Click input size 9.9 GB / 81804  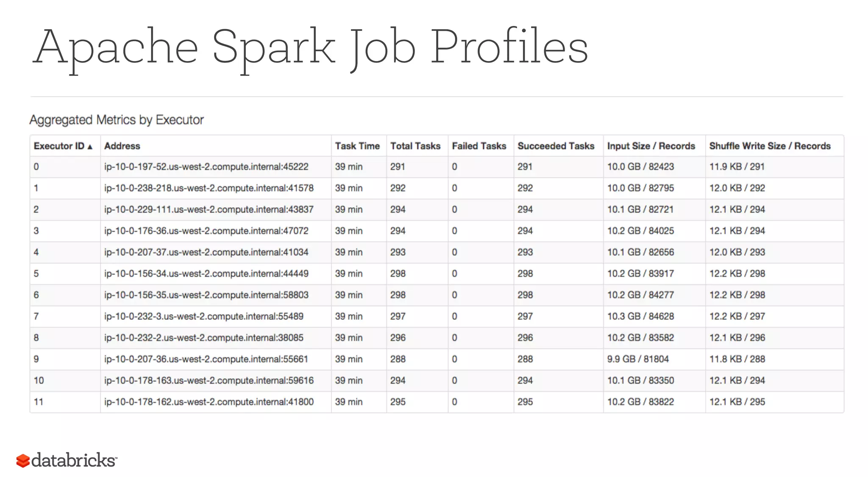click(x=638, y=359)
